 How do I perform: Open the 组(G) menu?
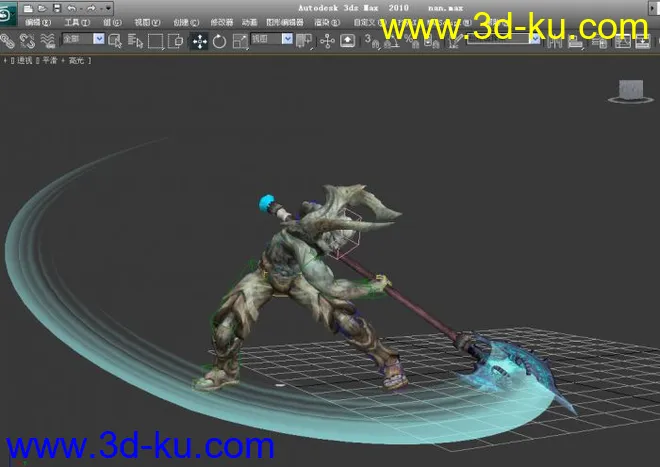pos(112,22)
